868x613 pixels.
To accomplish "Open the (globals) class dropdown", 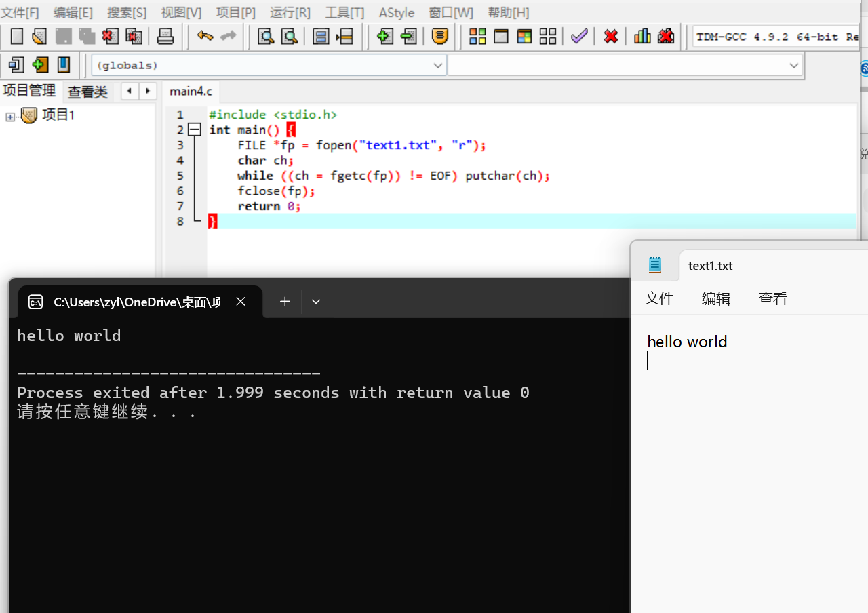I will 269,65.
